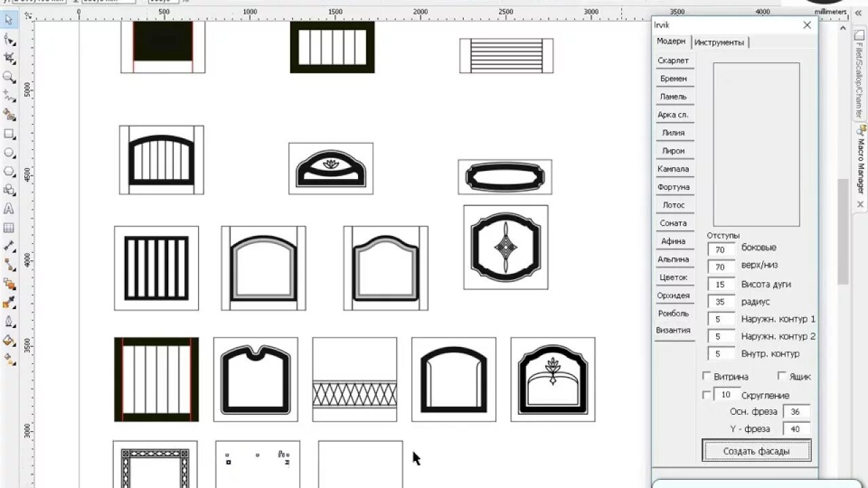Click the Скругление value field
This screenshot has width=868, height=488.
(726, 394)
